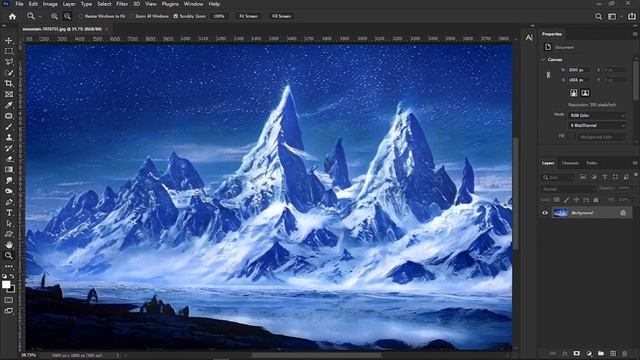Click the 100% zoom button
640x360 pixels.
pos(219,16)
